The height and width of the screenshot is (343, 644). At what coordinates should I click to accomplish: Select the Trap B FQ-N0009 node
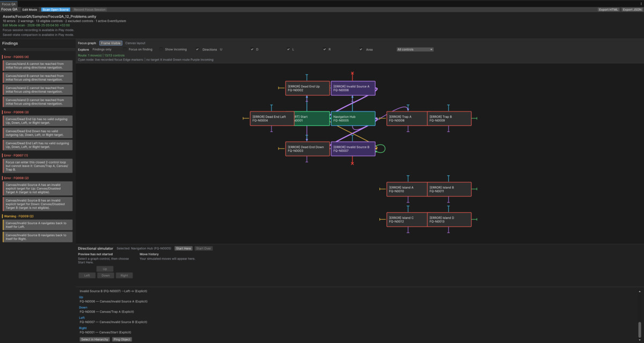[449, 118]
